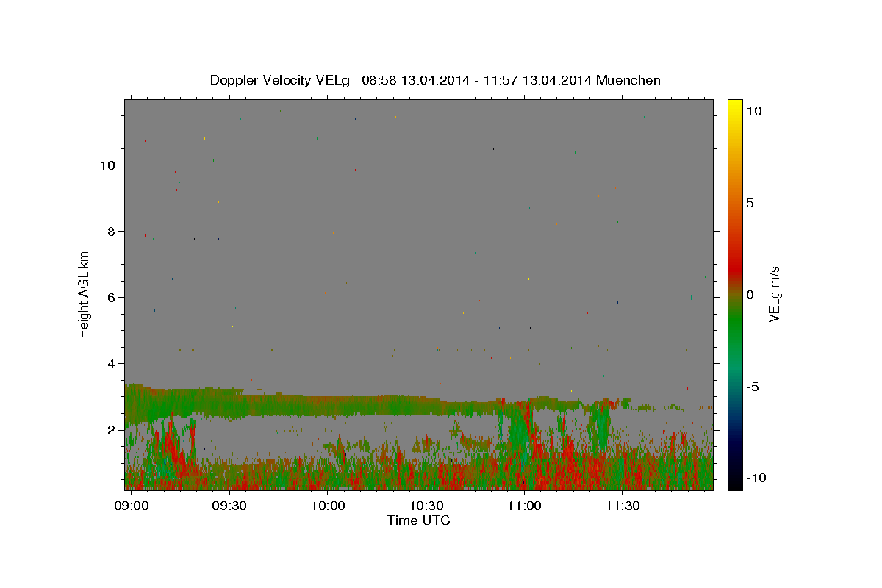Click the end time '11:57 13.04.2014' in title
Screen dimensions: 882x588
[539, 80]
